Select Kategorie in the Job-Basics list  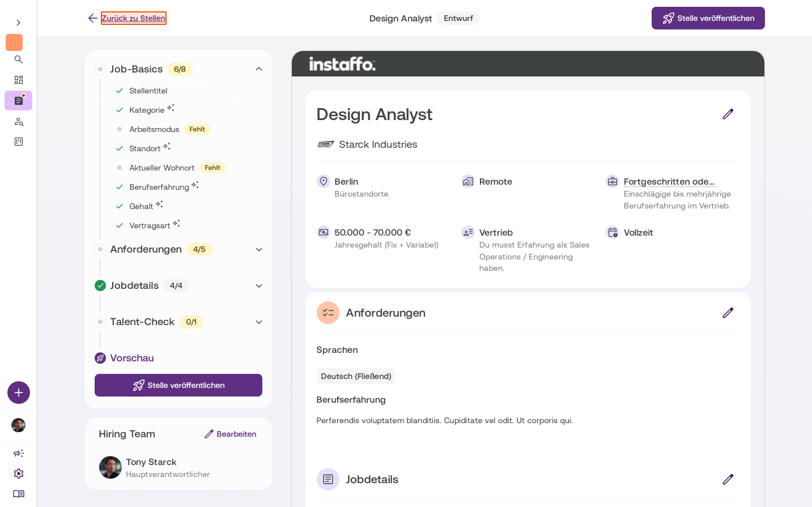(147, 110)
